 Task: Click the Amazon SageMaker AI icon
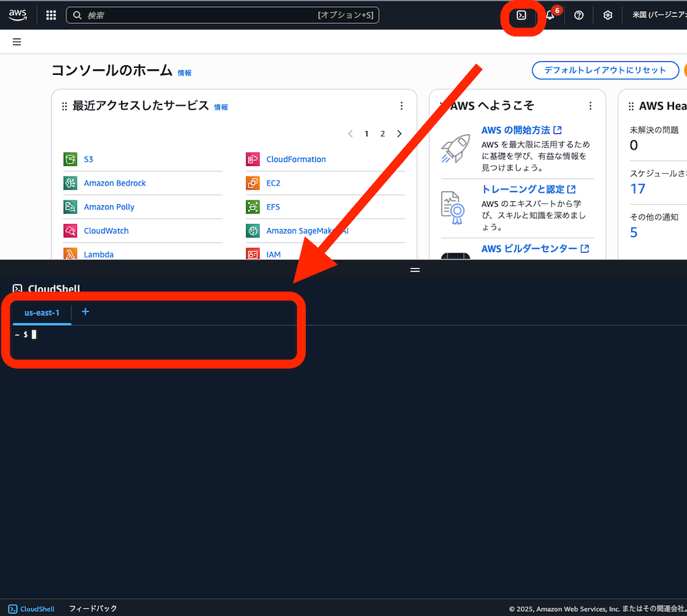pyautogui.click(x=253, y=231)
